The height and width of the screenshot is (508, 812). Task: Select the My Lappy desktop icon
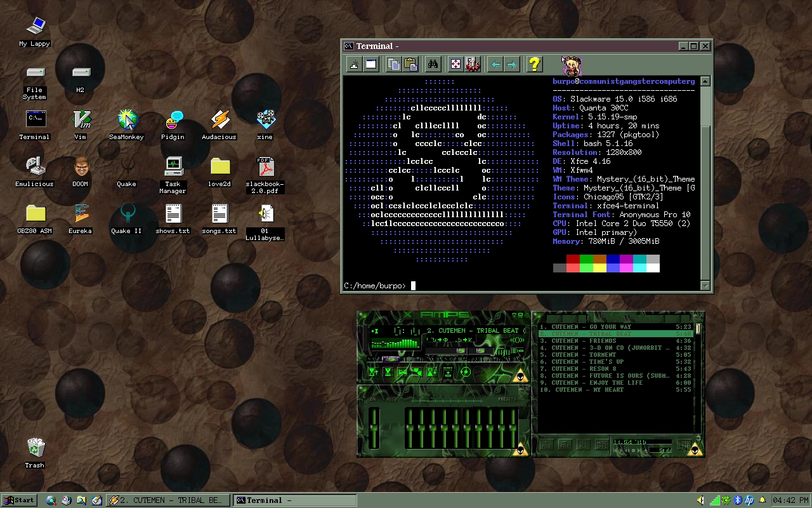tap(34, 32)
